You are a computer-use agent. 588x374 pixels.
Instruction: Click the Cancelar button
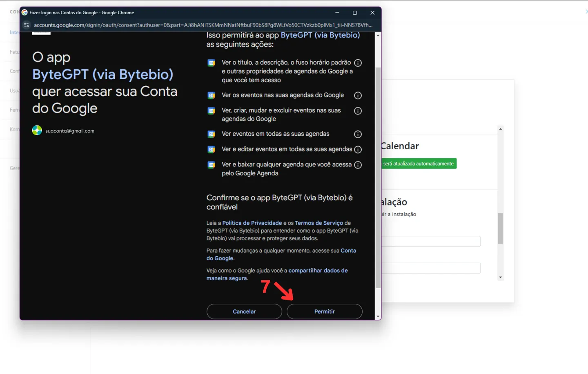click(x=244, y=311)
